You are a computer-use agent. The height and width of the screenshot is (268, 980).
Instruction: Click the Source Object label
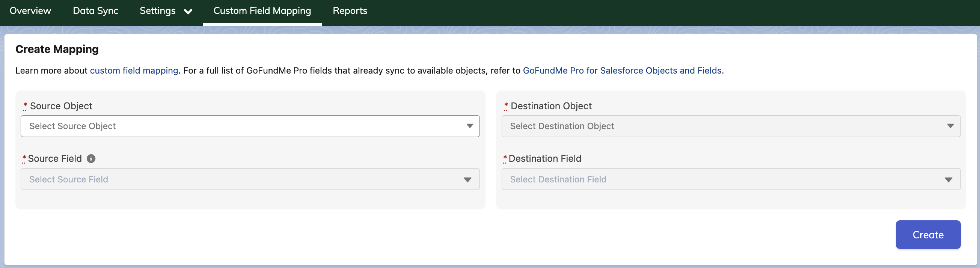click(x=61, y=106)
